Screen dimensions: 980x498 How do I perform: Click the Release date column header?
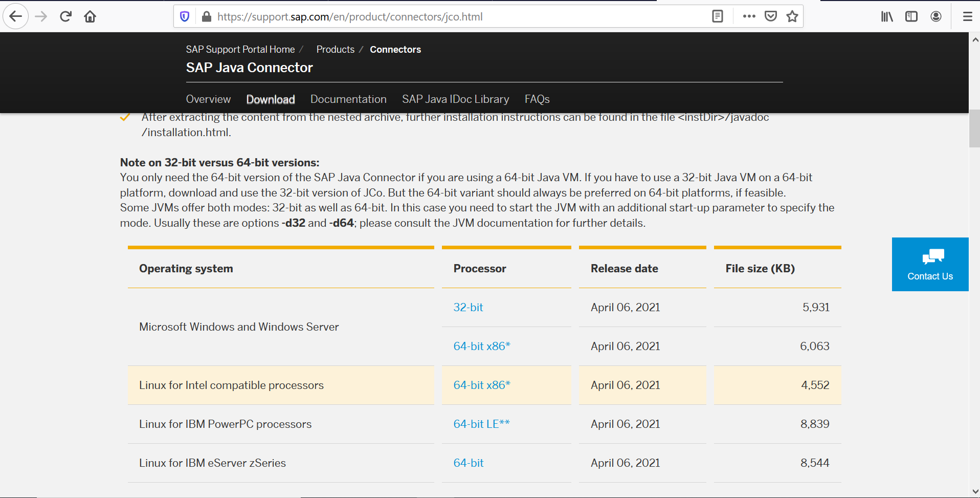click(x=625, y=268)
